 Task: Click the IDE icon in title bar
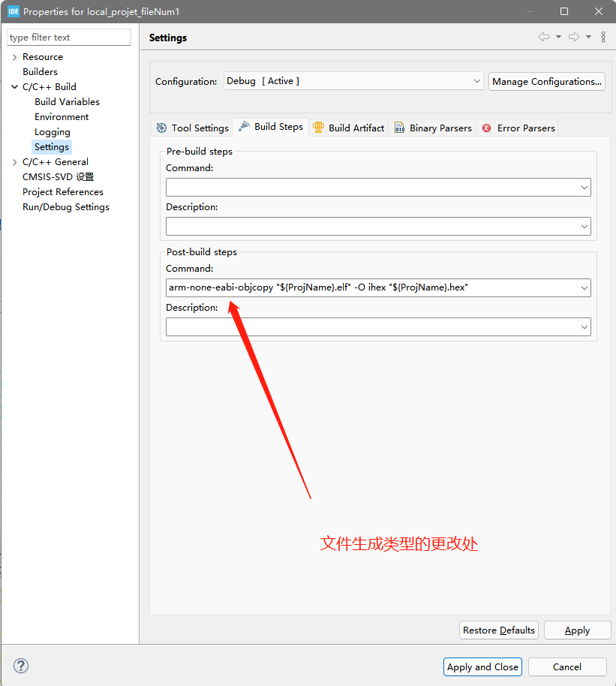(14, 11)
